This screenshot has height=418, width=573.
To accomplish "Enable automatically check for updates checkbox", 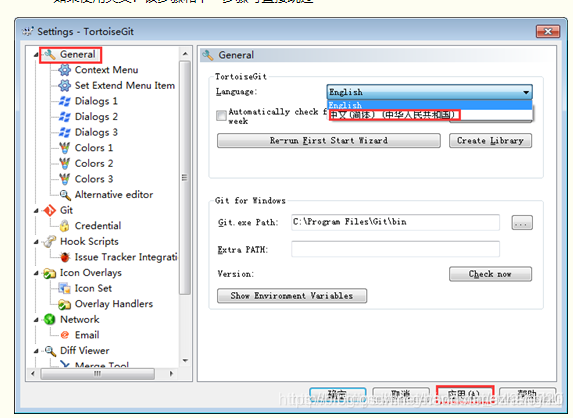I will coord(221,116).
